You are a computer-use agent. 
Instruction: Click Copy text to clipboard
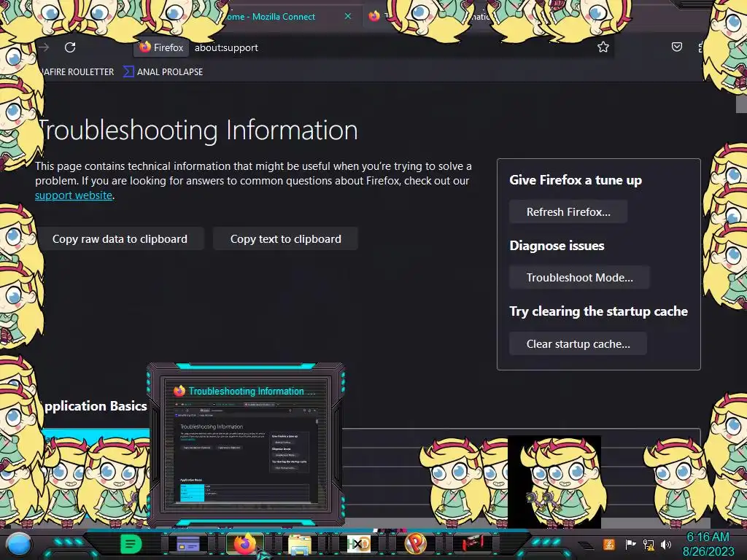285,239
